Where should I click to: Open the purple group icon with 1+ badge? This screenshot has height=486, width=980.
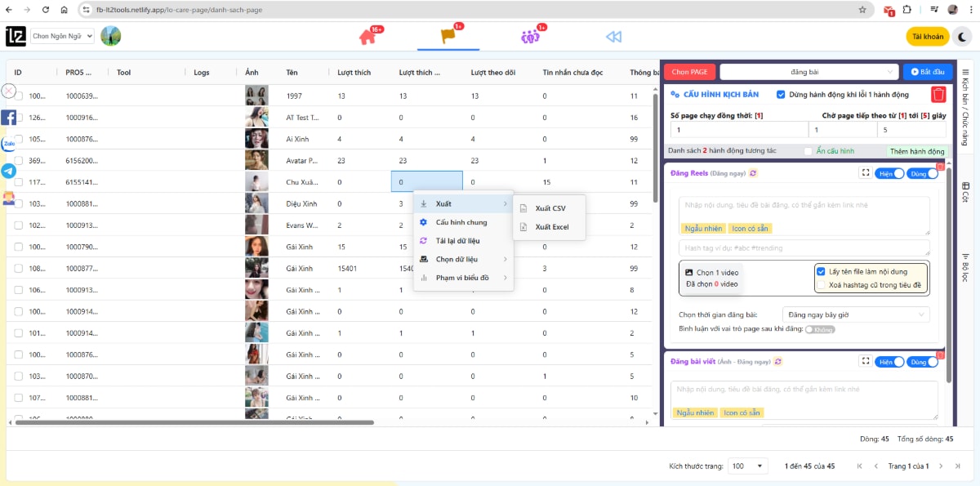point(528,37)
